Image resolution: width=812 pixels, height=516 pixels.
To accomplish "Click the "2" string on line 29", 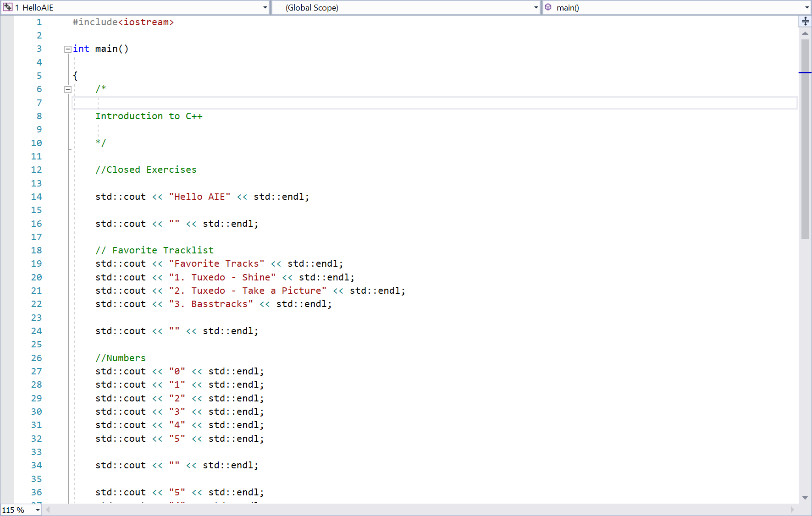I will (177, 398).
